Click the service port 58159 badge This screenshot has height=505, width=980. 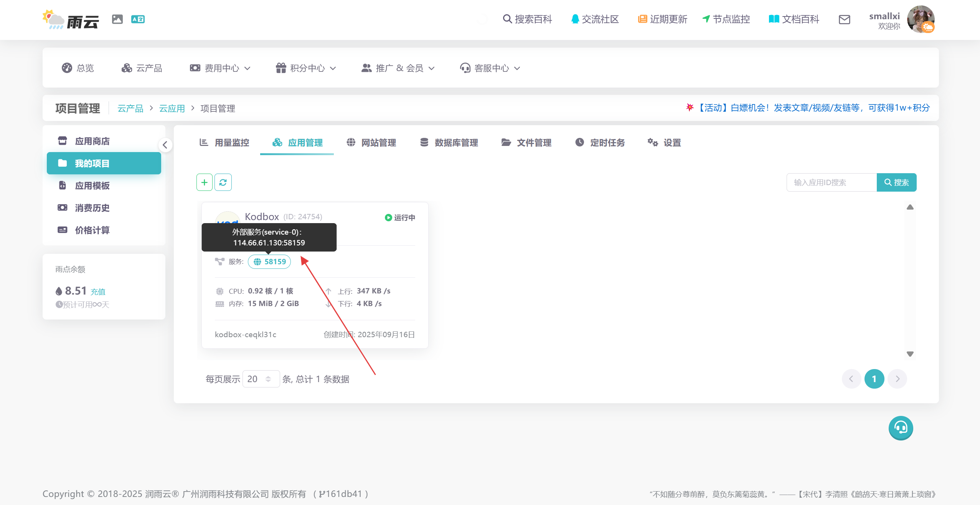[269, 262]
